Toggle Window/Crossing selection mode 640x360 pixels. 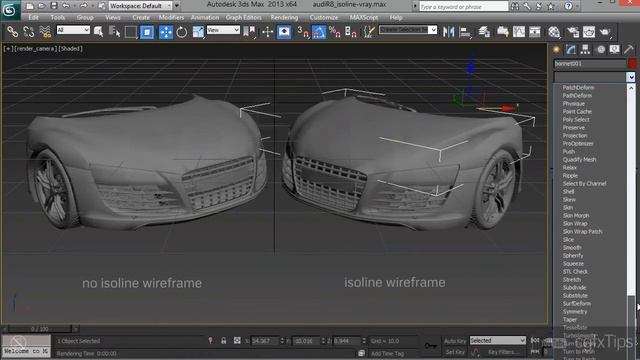pyautogui.click(x=147, y=31)
